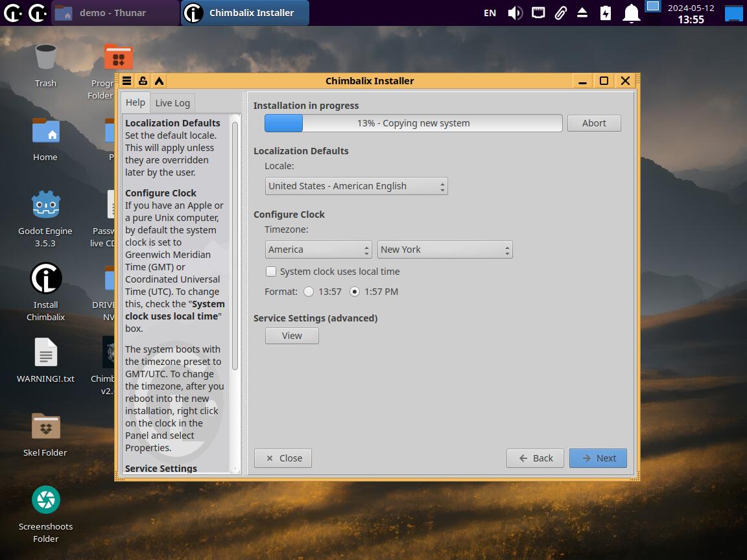Minimize the Chimbalix Installer window
747x560 pixels.
[x=582, y=81]
